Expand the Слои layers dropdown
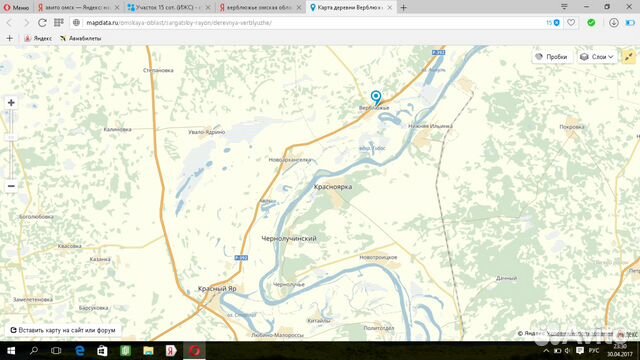 coord(597,57)
